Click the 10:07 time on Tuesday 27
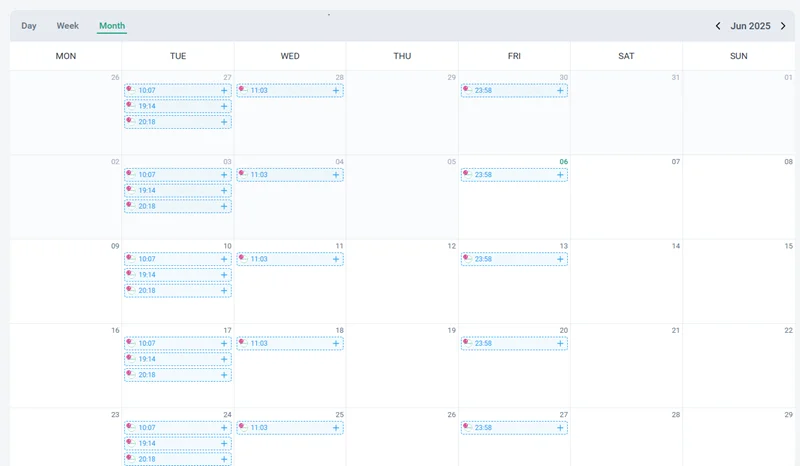This screenshot has width=800, height=466. (x=147, y=90)
